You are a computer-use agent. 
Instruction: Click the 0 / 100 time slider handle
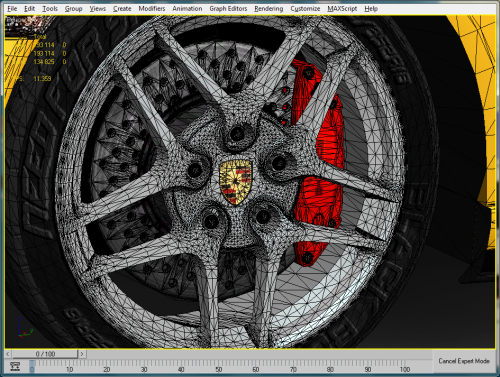(45, 354)
